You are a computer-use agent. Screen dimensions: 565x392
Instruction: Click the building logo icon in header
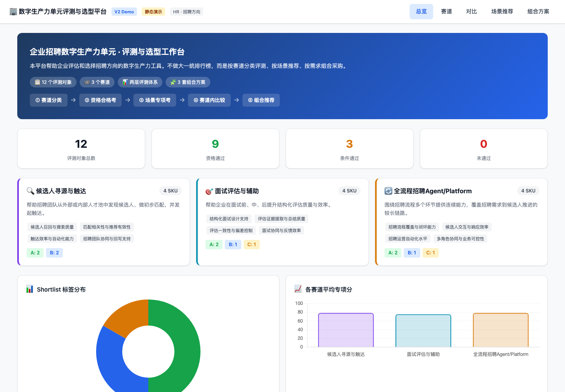pyautogui.click(x=13, y=12)
